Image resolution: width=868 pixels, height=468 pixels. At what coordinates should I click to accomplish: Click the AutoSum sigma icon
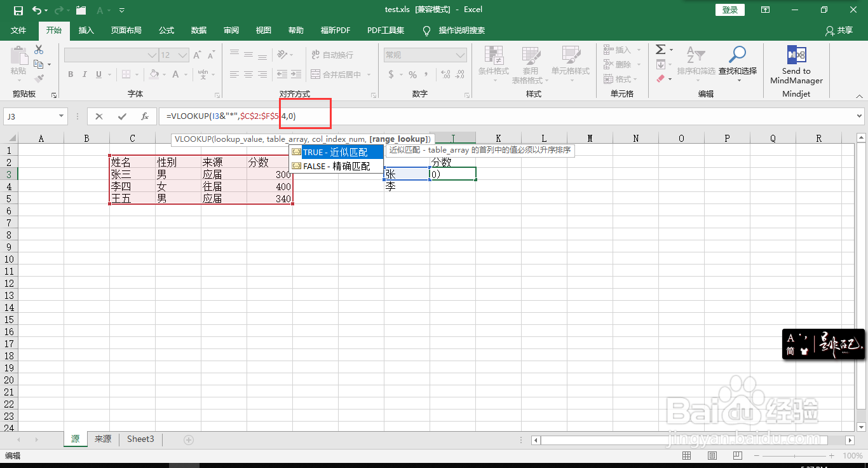point(660,50)
